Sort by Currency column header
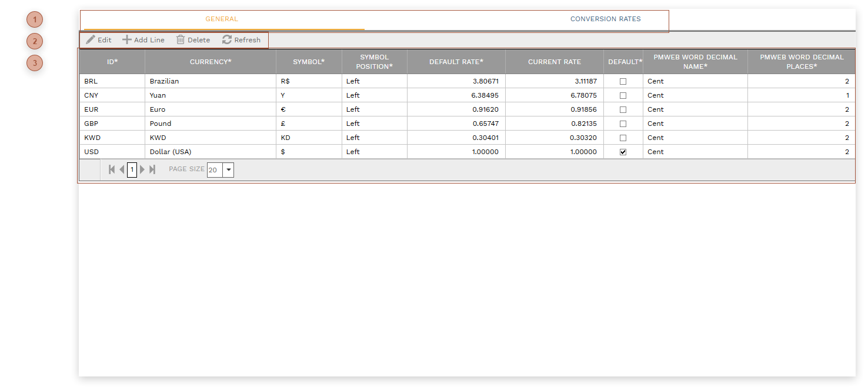Viewport: 868px width, 390px height. pos(210,62)
